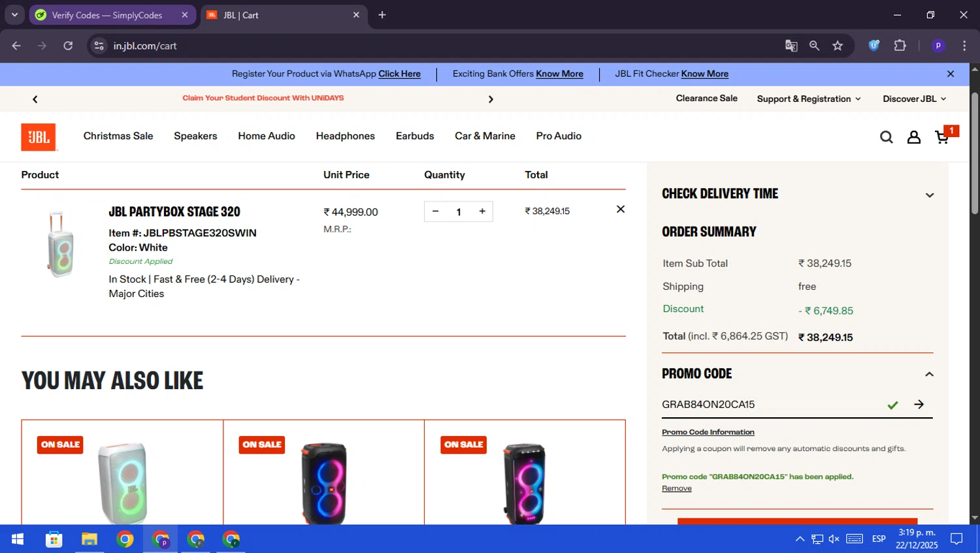Open File Explorer from taskbar
Screen dimensions: 980x553
(x=89, y=539)
